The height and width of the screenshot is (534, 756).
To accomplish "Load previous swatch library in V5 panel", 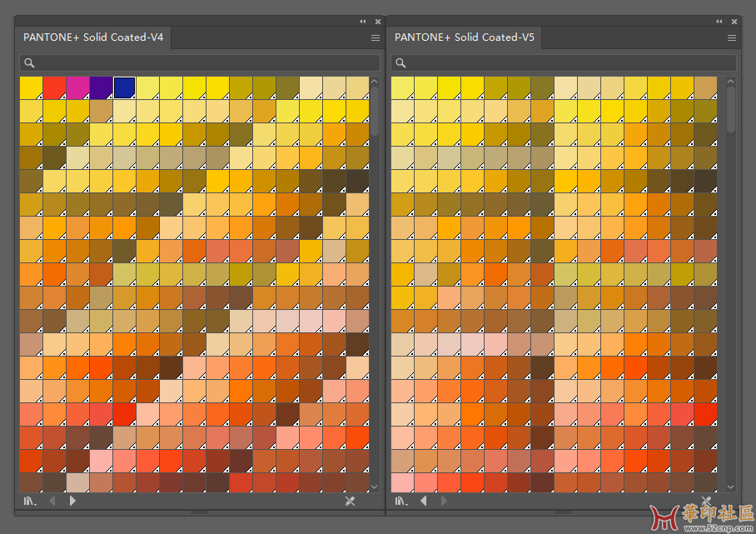I will tap(423, 501).
